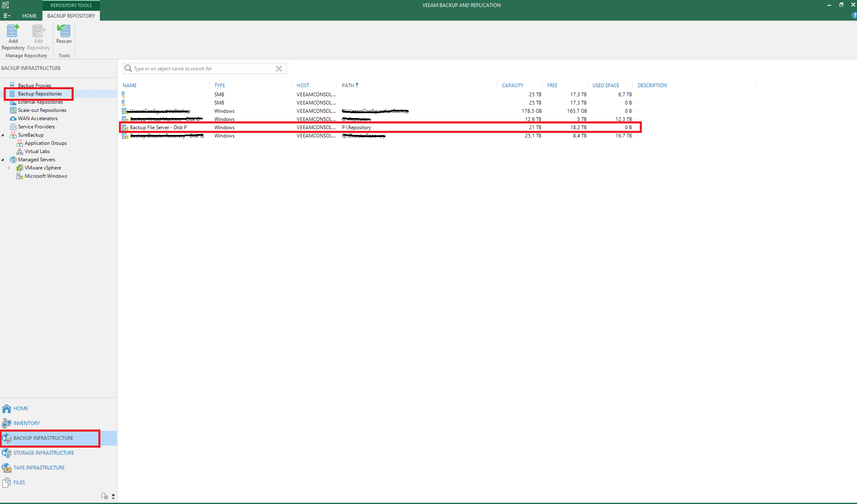Click the 178,5 GB capacity cell
Screen dimensions: 857x504
[532, 111]
